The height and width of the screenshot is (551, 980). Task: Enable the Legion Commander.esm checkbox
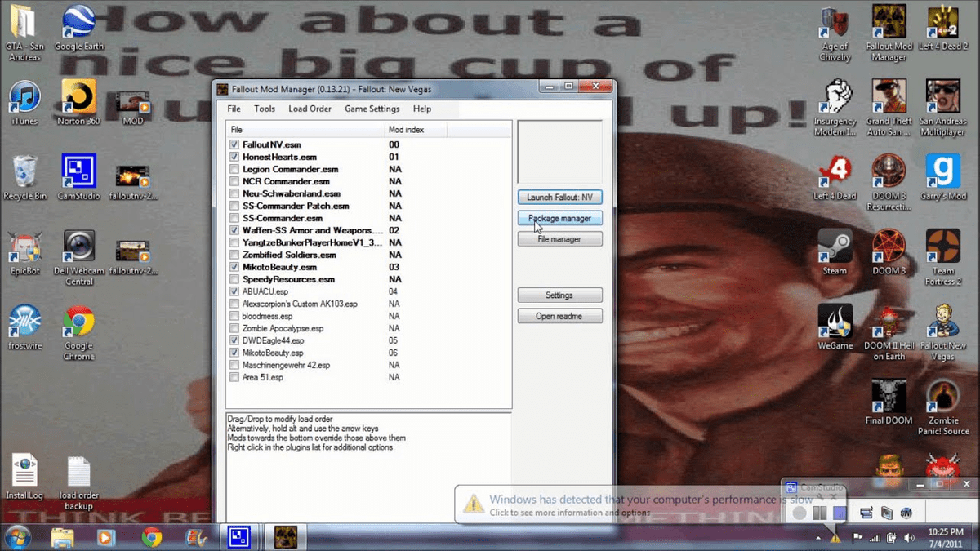point(235,169)
